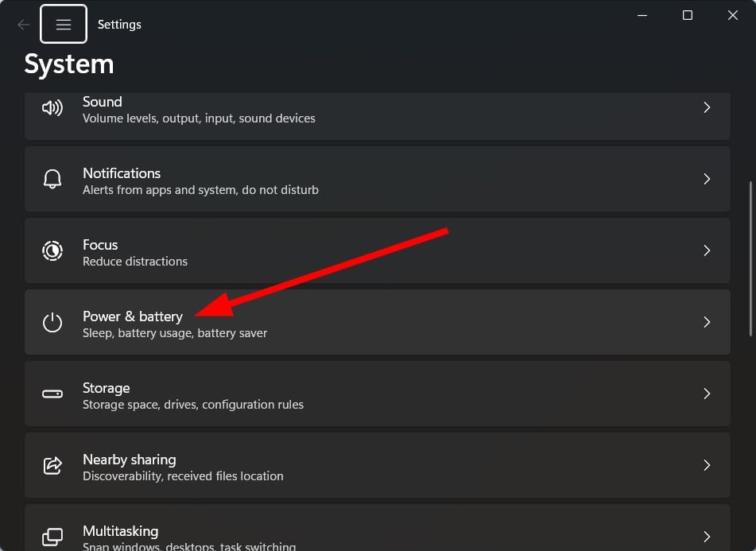Open the Nearby sharing title
Viewport: 756px width, 551px height.
coord(130,460)
